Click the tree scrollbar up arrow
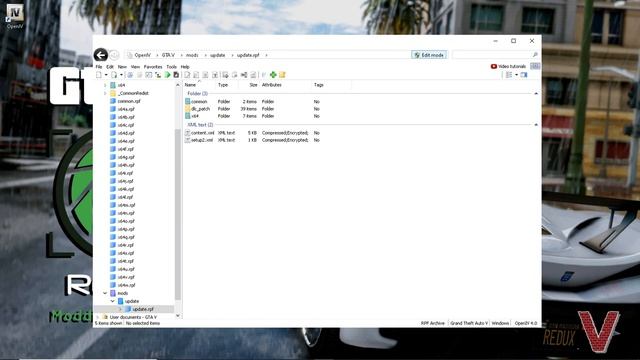 178,85
